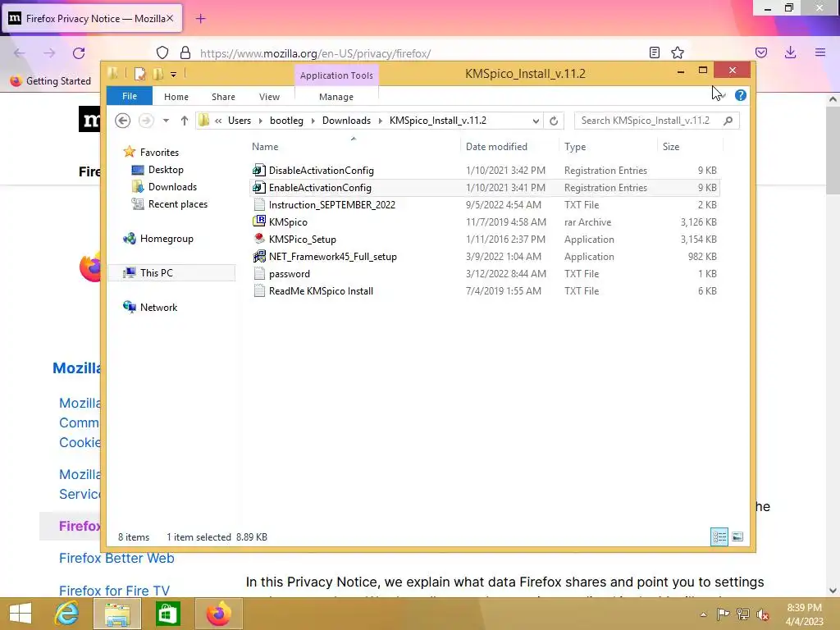The image size is (840, 630).
Task: Select Network in the navigation pane
Action: click(158, 308)
